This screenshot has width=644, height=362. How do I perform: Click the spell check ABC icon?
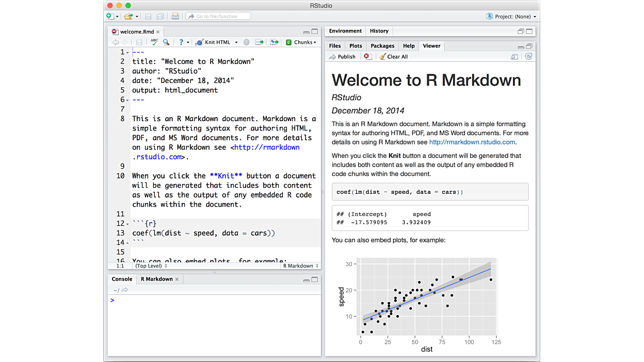click(154, 42)
